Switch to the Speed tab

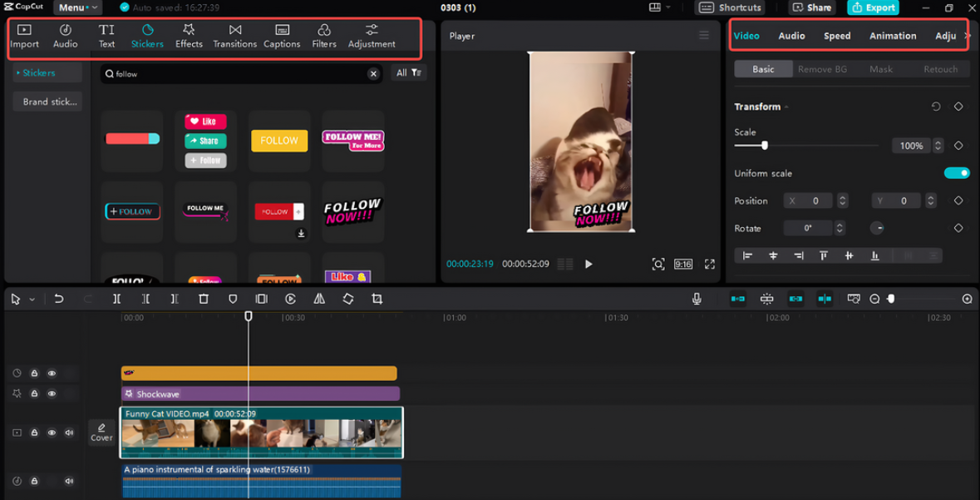coord(836,36)
